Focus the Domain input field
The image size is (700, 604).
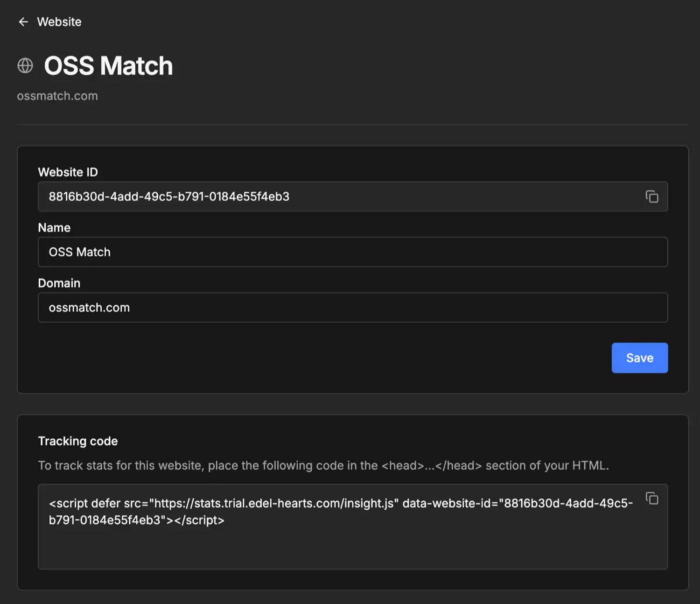[x=353, y=308]
